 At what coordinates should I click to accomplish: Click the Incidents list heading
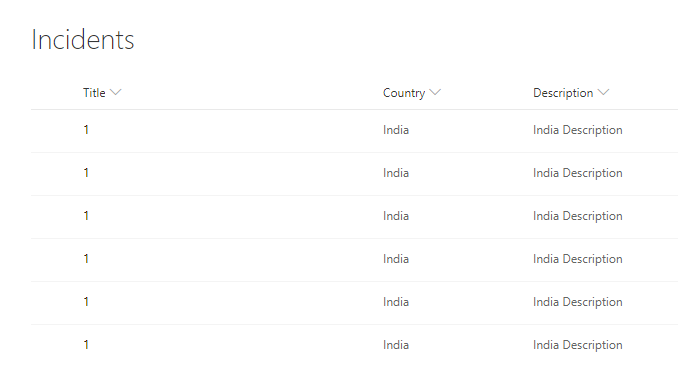tap(83, 40)
